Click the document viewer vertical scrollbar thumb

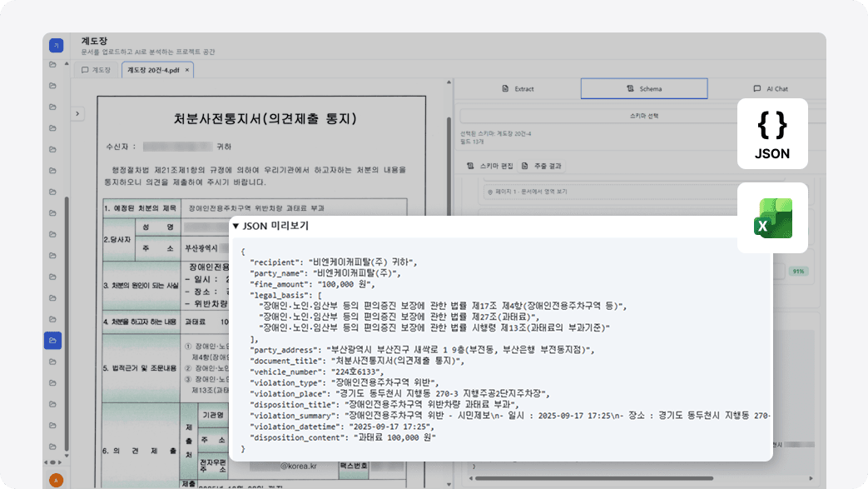tap(449, 167)
